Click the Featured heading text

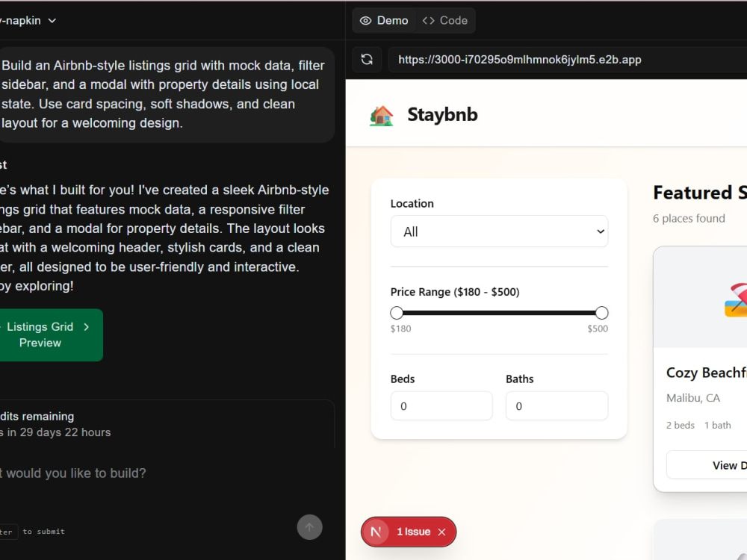click(x=700, y=193)
